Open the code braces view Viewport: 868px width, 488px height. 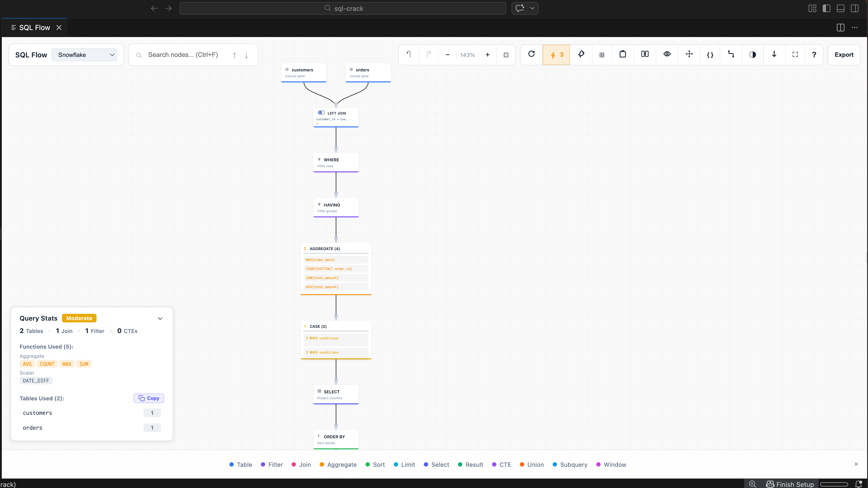coord(710,54)
